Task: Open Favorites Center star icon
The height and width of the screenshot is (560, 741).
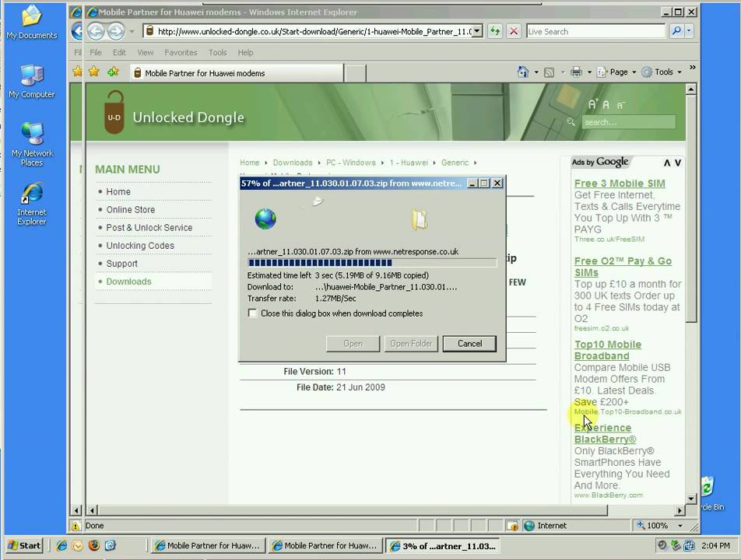Action: point(94,72)
